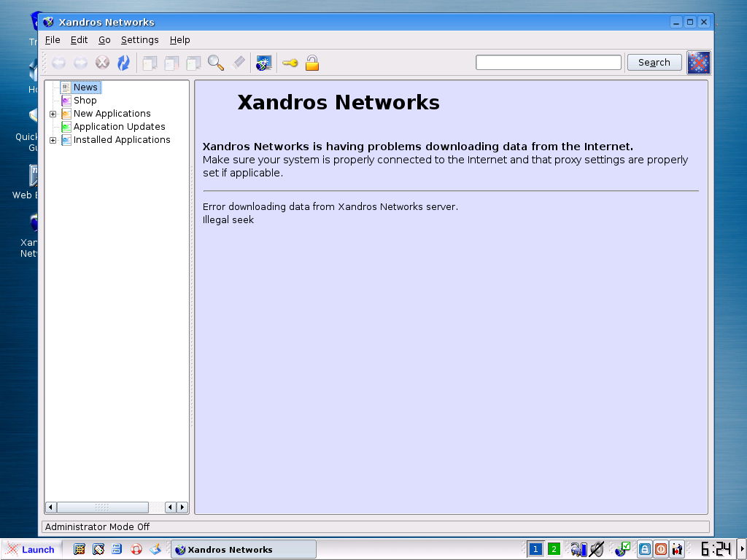Click the eraser toolbar icon
The image size is (747, 560).
pos(239,63)
